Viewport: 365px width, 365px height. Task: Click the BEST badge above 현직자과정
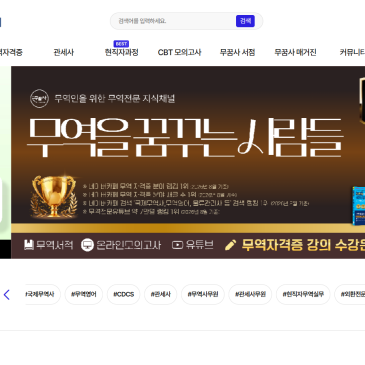pyautogui.click(x=121, y=44)
